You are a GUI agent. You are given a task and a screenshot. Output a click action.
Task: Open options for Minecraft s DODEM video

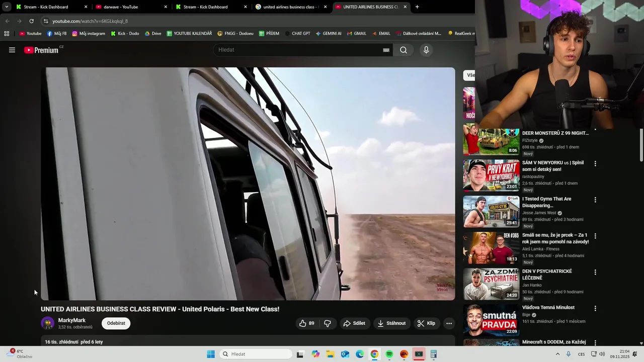click(595, 343)
